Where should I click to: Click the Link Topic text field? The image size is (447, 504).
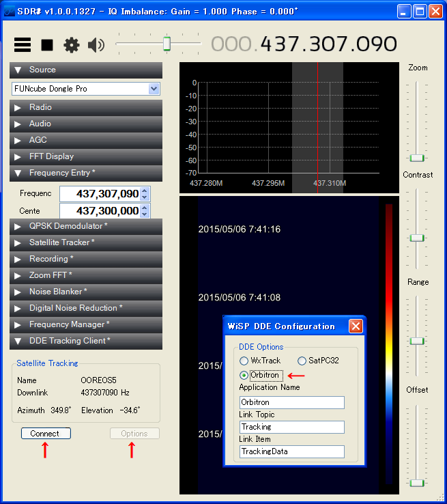click(x=292, y=427)
